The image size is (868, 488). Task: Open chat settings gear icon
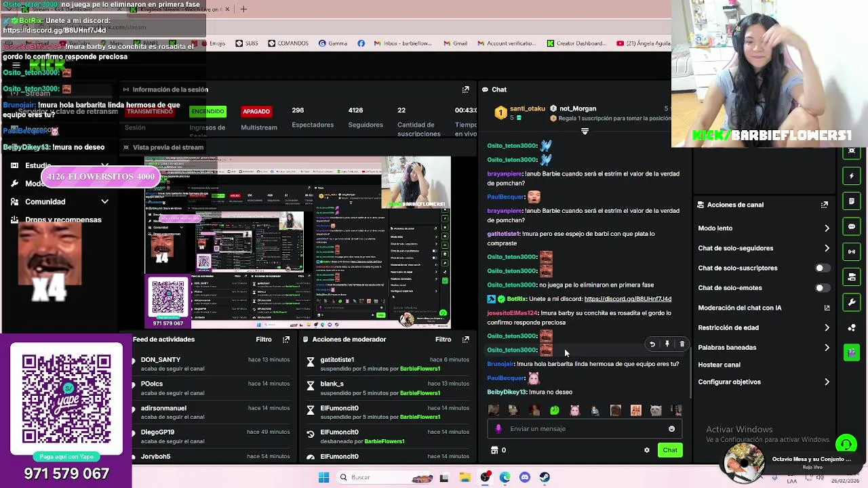pos(647,450)
